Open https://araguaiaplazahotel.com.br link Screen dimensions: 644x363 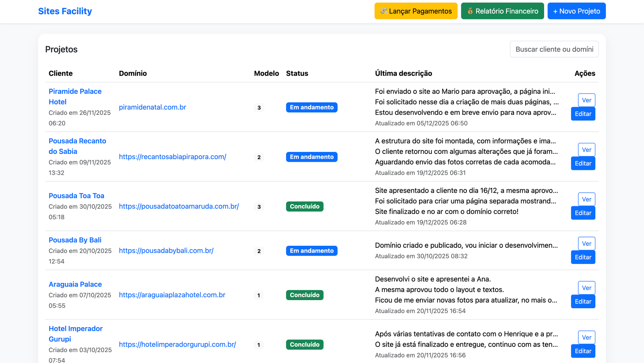pyautogui.click(x=172, y=295)
